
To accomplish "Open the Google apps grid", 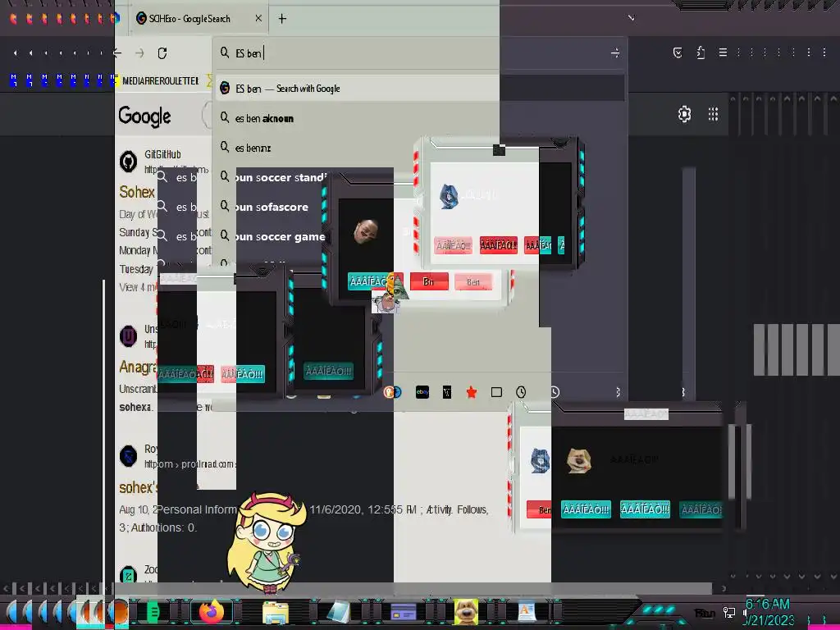I will (713, 114).
